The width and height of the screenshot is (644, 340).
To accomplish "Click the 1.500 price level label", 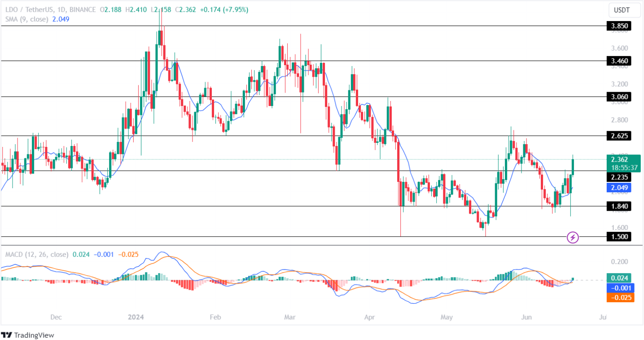I will [619, 237].
